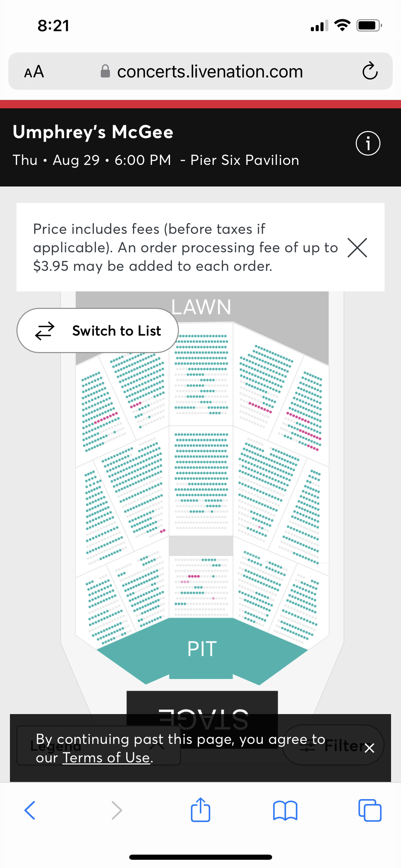The height and width of the screenshot is (868, 401).
Task: Open the Terms of Use link
Action: pyautogui.click(x=107, y=758)
